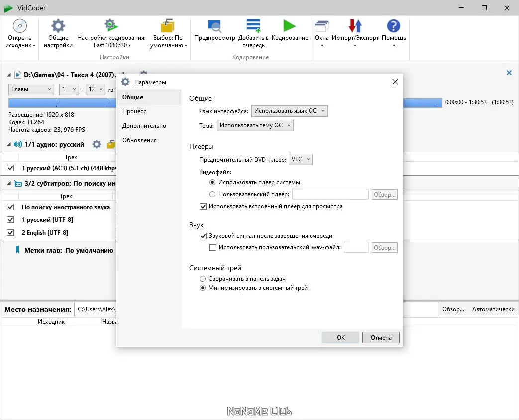Click the Место назначения path field

pyautogui.click(x=256, y=309)
